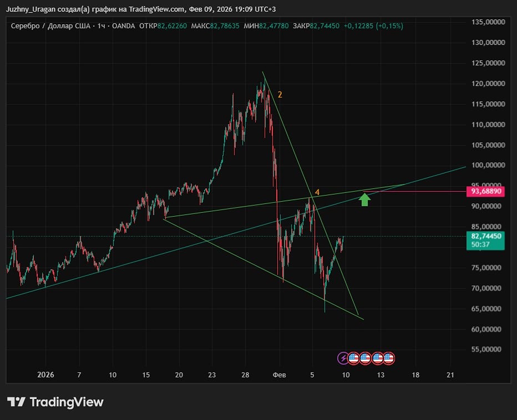Click the TradingView logo at bottom
The height and width of the screenshot is (420, 517).
click(55, 402)
